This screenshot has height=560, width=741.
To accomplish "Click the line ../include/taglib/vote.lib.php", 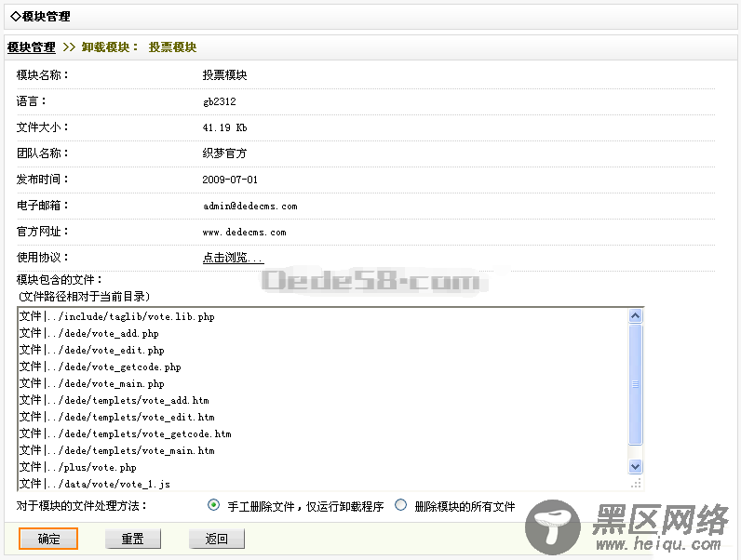I will click(x=116, y=316).
